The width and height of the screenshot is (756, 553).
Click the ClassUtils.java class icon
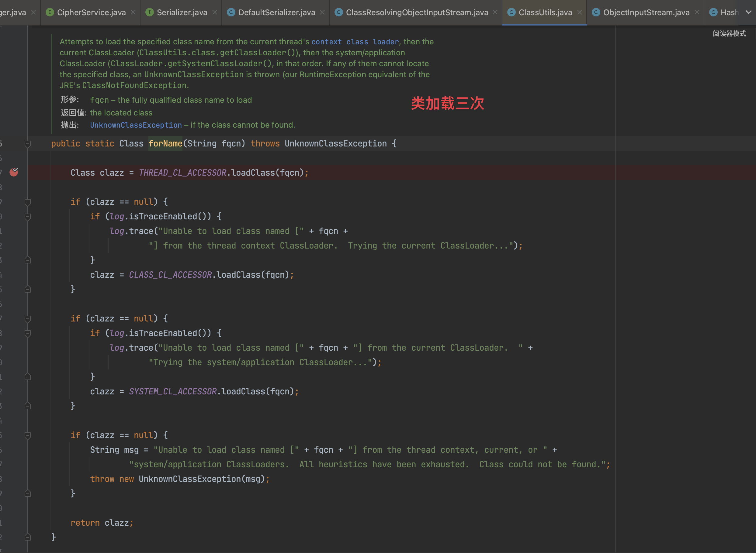(x=511, y=12)
